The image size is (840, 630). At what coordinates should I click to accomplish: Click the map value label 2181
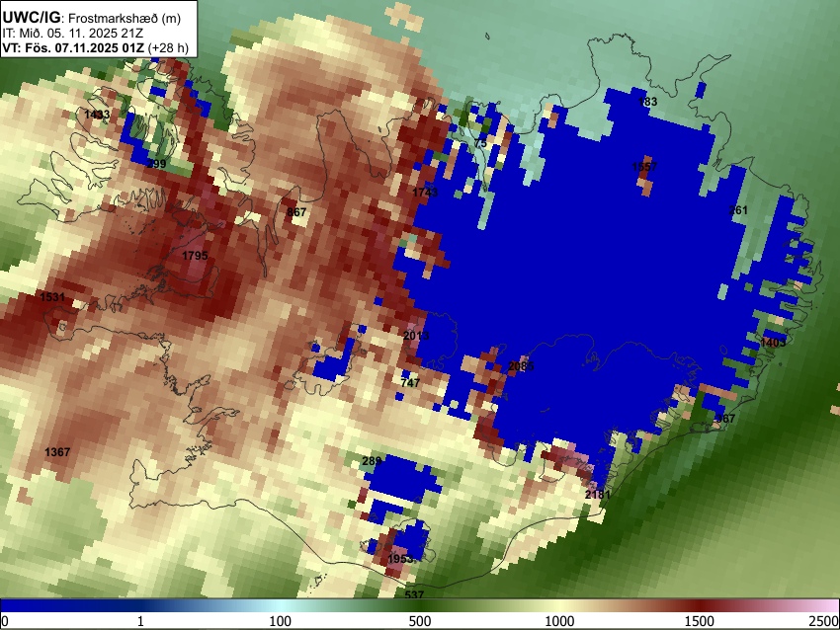click(597, 494)
